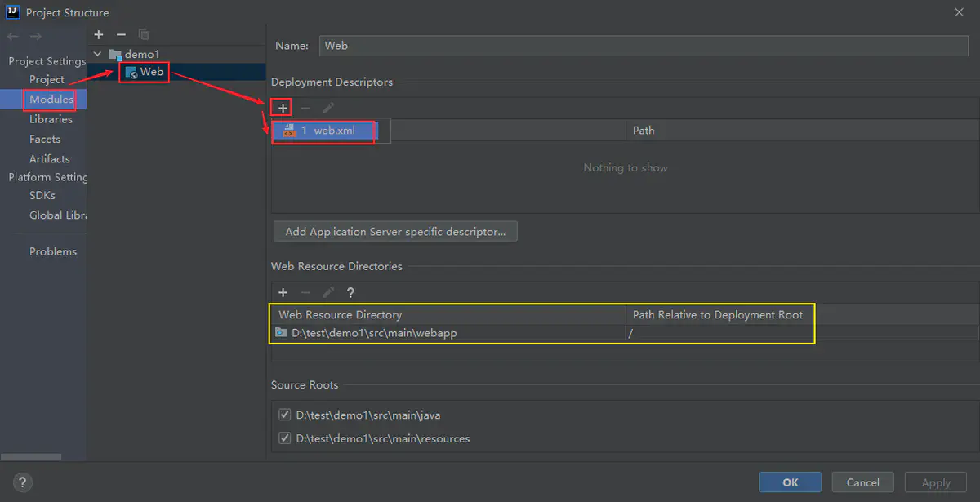Screen dimensions: 980x502
Task: Add a deployment descriptor with plus icon
Action: click(283, 108)
